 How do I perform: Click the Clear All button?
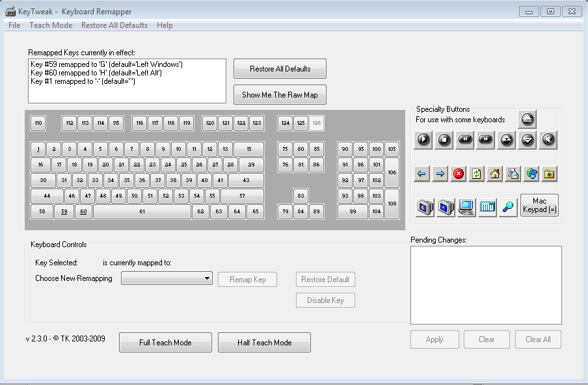538,339
